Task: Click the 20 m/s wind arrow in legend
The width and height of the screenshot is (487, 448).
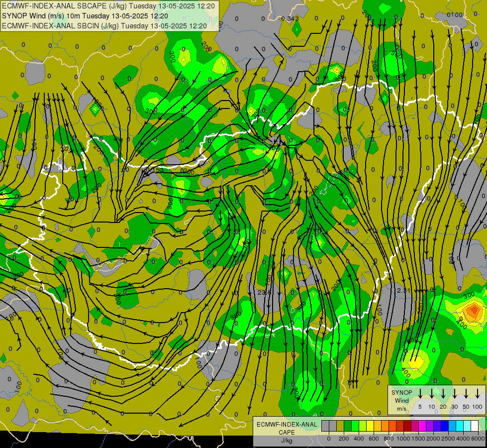Action: coord(443,393)
